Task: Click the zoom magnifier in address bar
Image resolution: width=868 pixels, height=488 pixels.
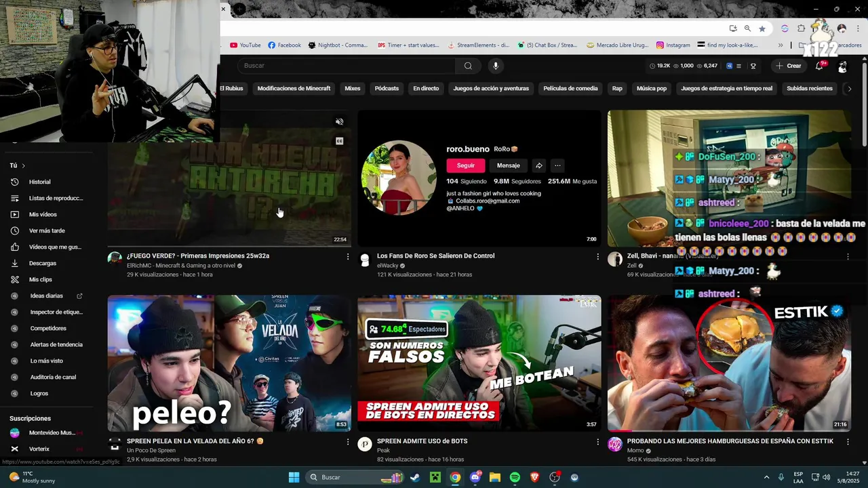Action: (x=747, y=28)
